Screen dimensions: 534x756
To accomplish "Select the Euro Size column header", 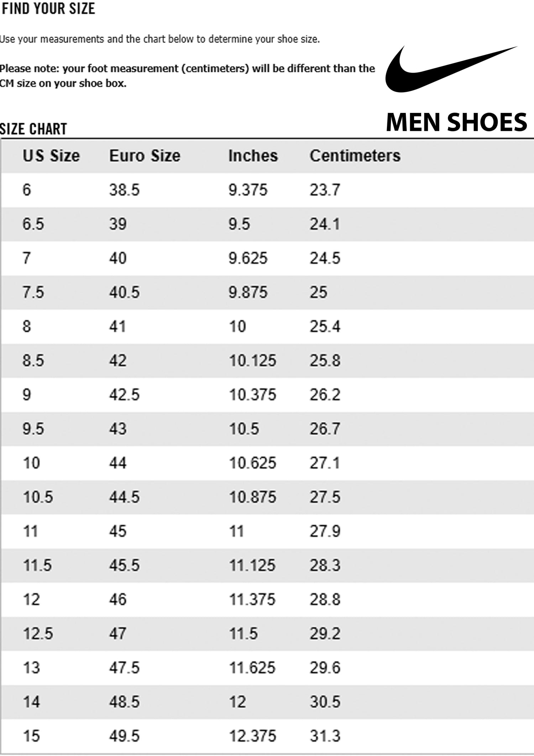I will pyautogui.click(x=145, y=156).
